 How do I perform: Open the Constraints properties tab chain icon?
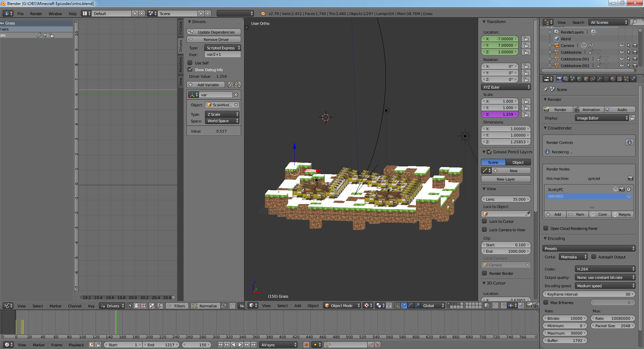pos(593,79)
